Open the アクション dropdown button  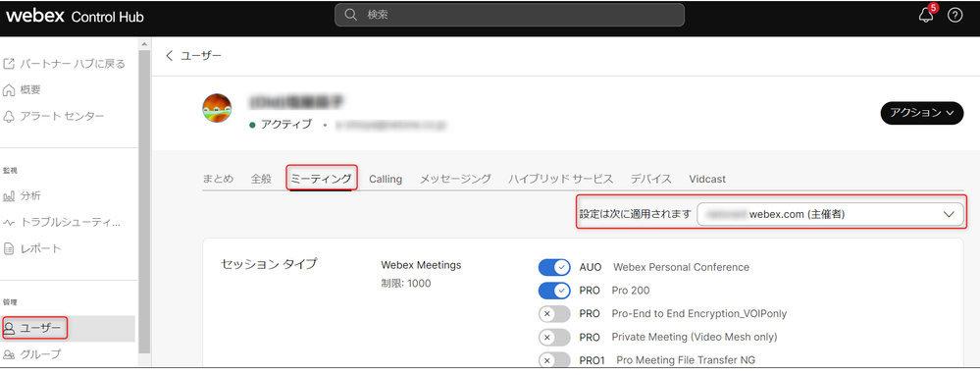click(x=922, y=113)
